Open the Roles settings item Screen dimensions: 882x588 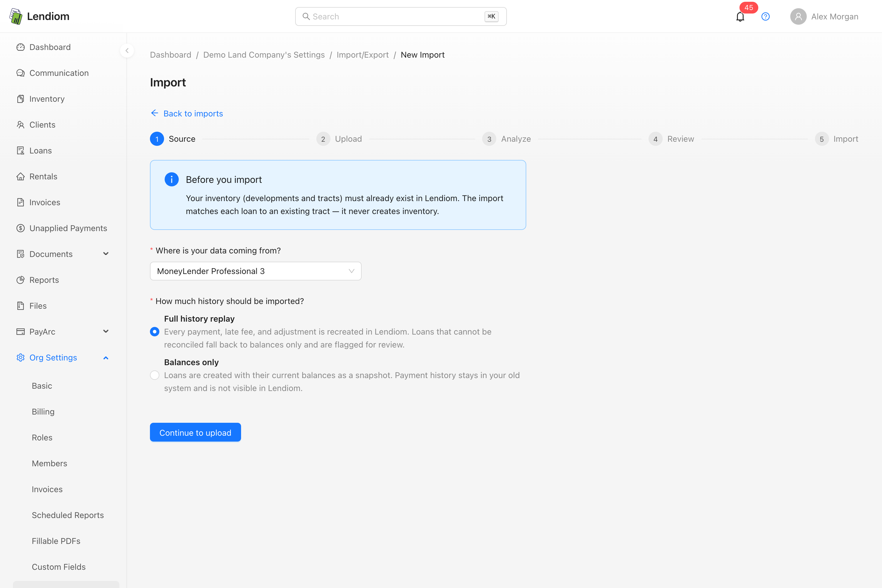pyautogui.click(x=42, y=438)
